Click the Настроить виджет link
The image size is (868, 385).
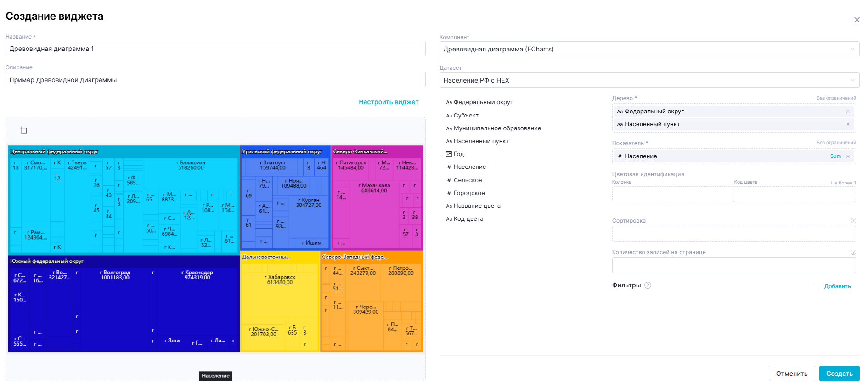pyautogui.click(x=388, y=102)
